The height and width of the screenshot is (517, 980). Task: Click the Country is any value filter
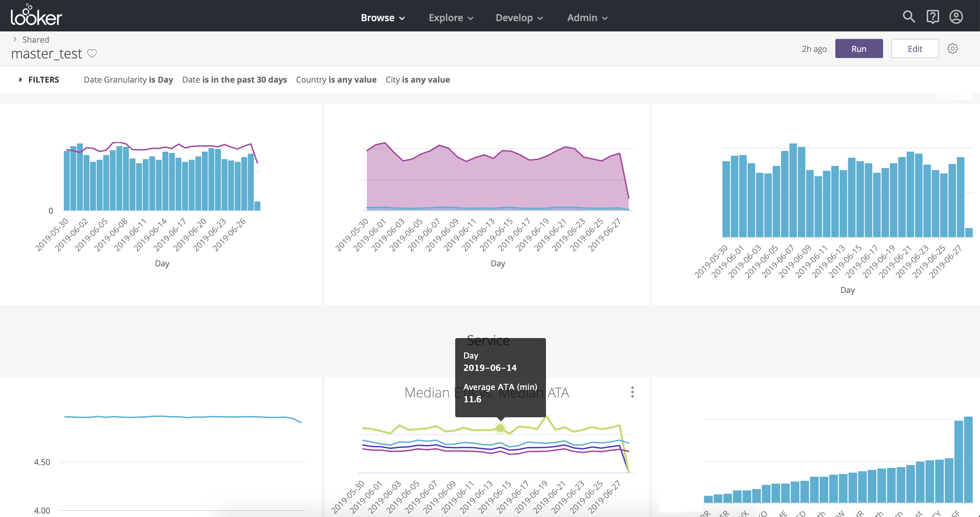click(336, 80)
